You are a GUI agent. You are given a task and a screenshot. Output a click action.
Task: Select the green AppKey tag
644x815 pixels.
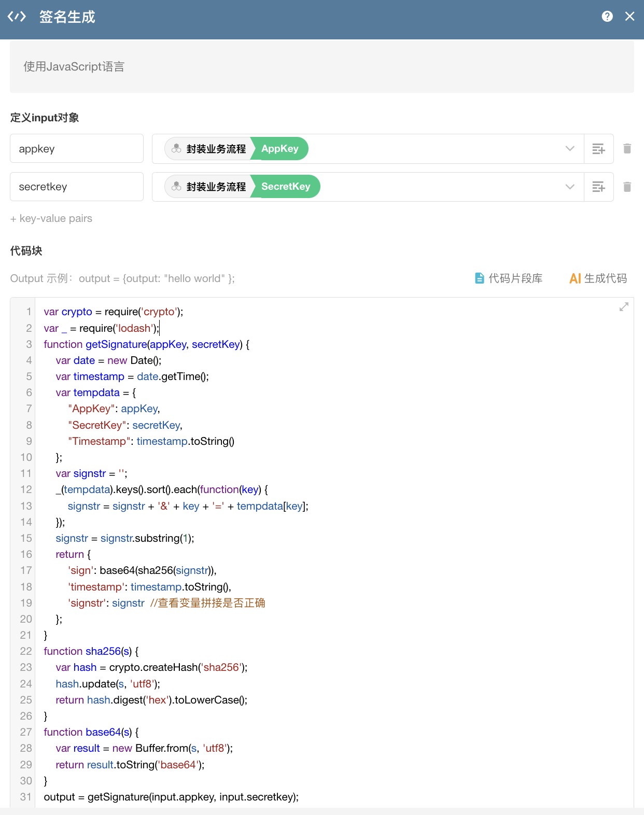point(280,149)
